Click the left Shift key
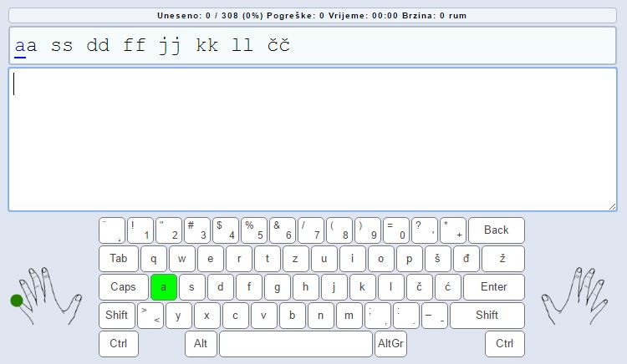Viewport: 627px width, 364px height. (x=116, y=316)
